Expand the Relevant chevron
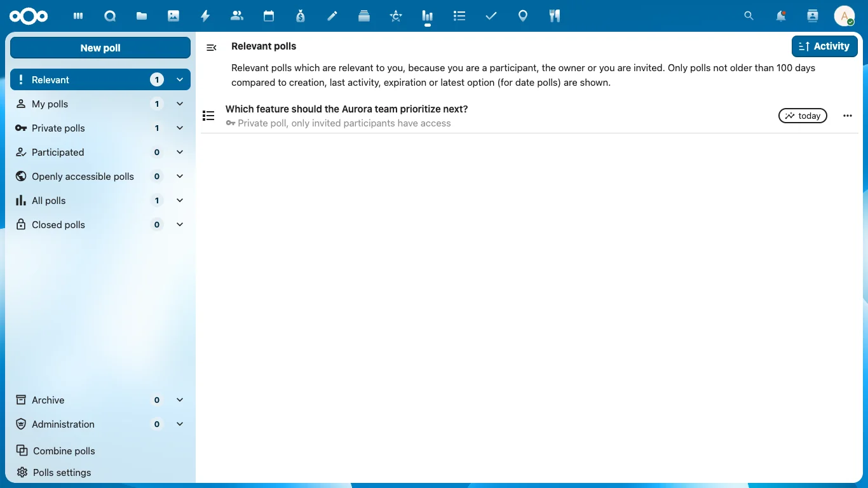The image size is (868, 488). point(180,80)
